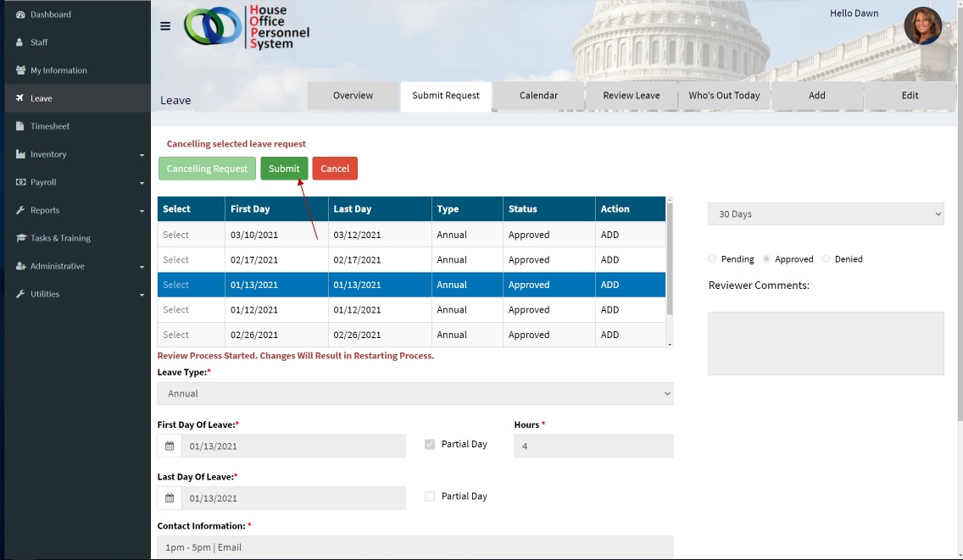Click the Dashboard icon in sidebar
The height and width of the screenshot is (560, 963).
coord(20,14)
